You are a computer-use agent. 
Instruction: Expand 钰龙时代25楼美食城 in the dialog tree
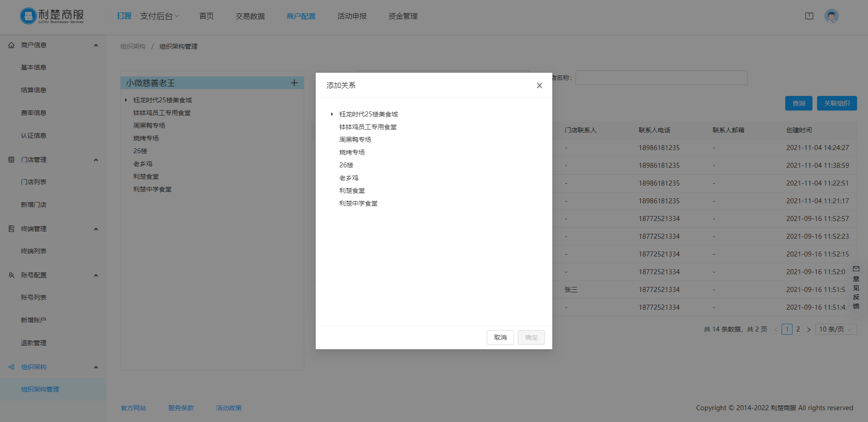tap(332, 114)
